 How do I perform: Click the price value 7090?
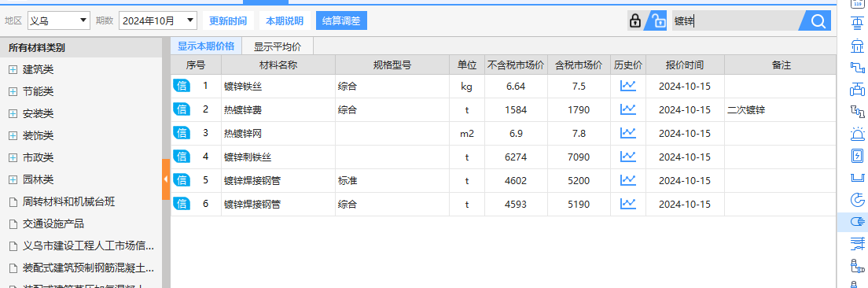click(x=579, y=157)
